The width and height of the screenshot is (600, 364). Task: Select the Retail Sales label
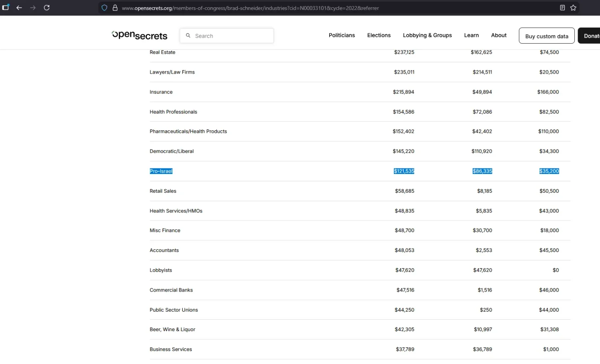163,191
